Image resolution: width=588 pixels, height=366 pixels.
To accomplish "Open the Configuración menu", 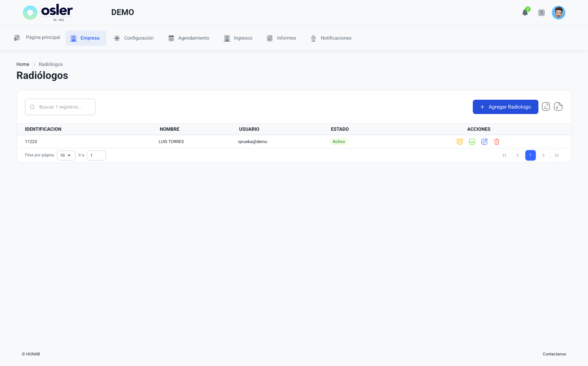I will (134, 38).
